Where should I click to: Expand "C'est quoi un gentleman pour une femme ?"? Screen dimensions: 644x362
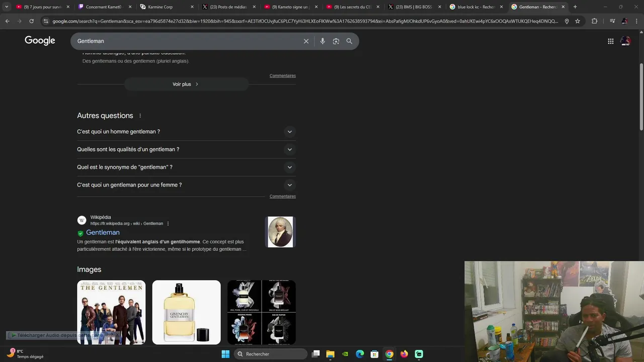(x=186, y=185)
